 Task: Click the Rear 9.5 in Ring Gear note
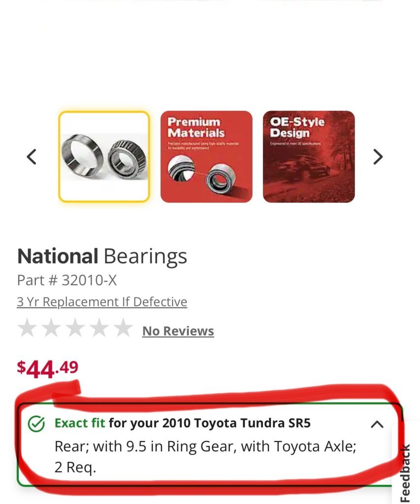[205, 456]
